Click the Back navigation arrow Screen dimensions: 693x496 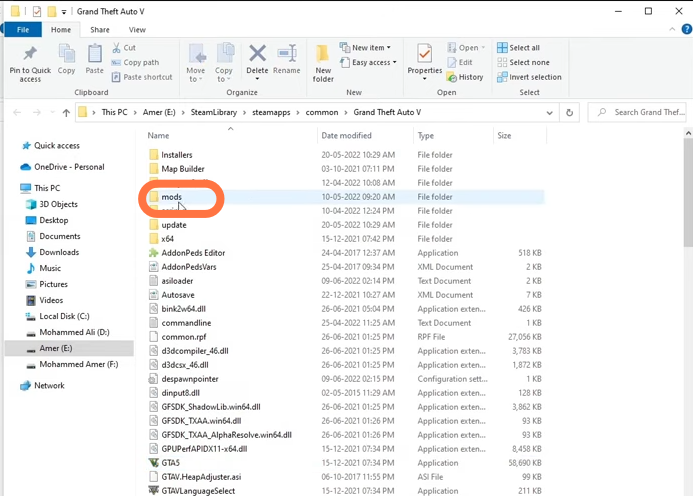click(x=17, y=113)
